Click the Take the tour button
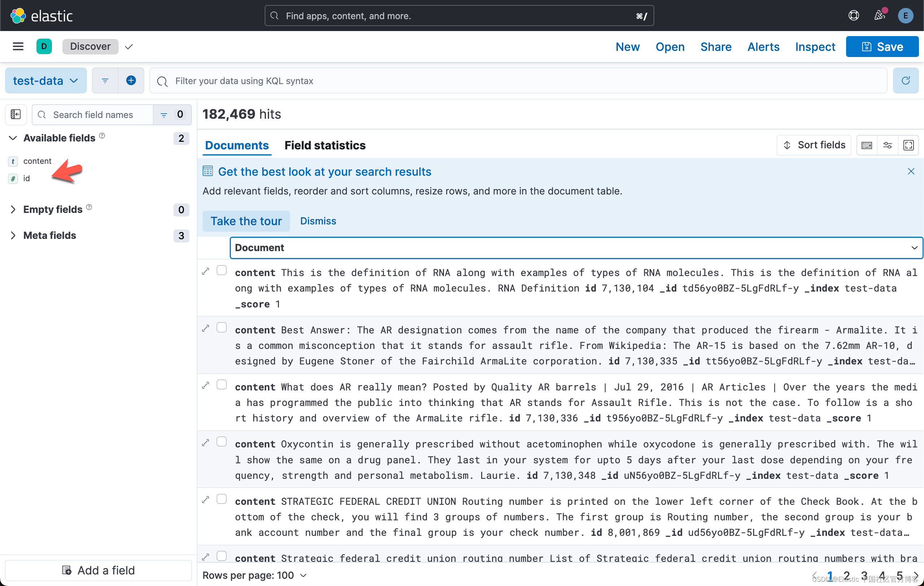Image resolution: width=924 pixels, height=586 pixels. point(246,221)
